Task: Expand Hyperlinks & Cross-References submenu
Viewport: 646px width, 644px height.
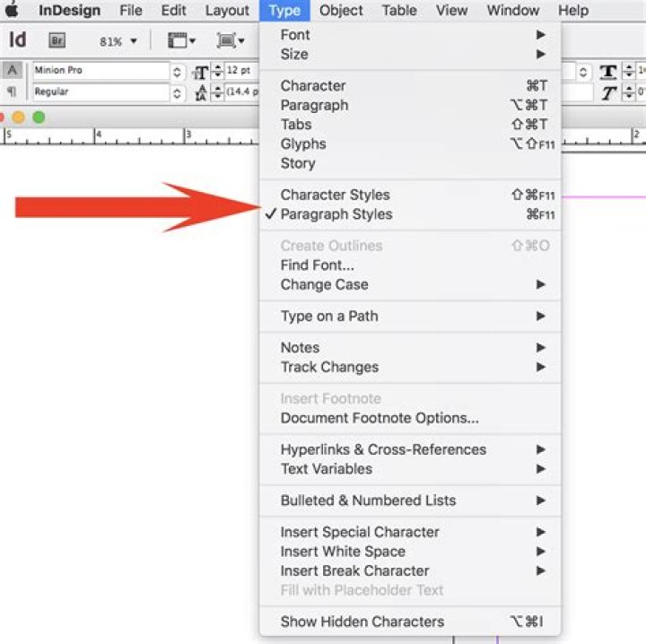Action: (x=410, y=449)
